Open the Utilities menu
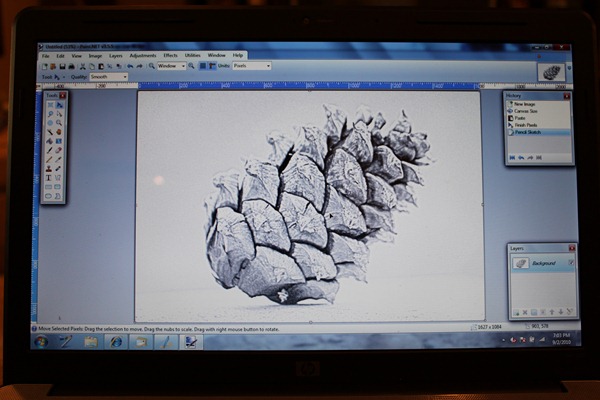Viewport: 600px width, 400px height. tap(192, 56)
